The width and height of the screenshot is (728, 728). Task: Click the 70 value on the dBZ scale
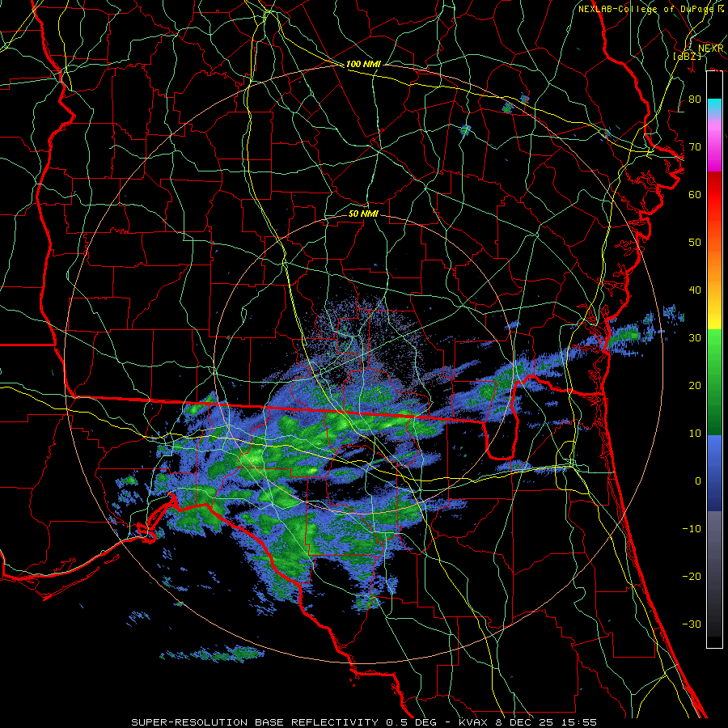695,146
